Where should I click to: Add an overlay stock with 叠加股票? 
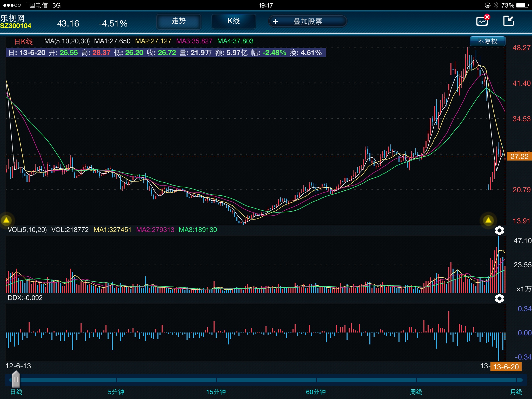coord(308,21)
